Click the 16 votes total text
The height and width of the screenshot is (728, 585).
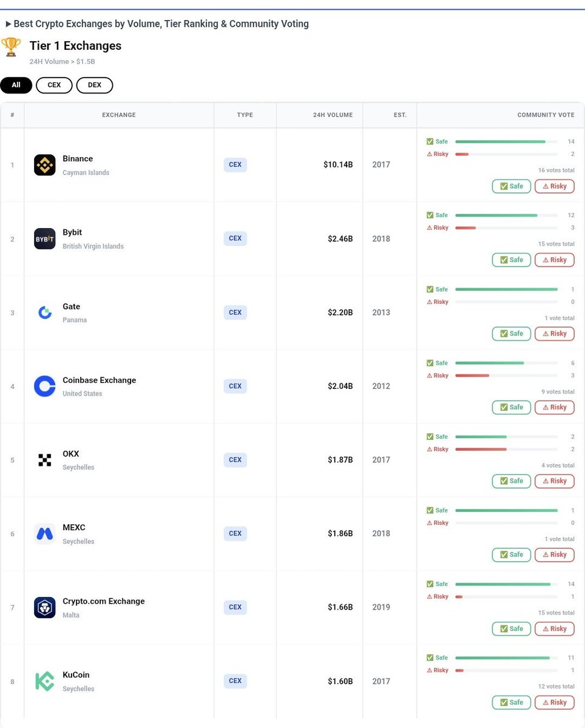pyautogui.click(x=556, y=170)
